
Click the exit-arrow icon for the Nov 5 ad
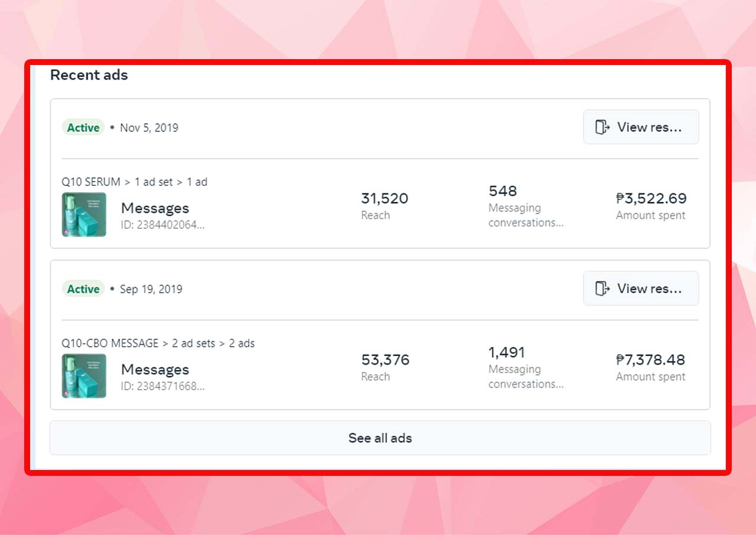click(602, 127)
